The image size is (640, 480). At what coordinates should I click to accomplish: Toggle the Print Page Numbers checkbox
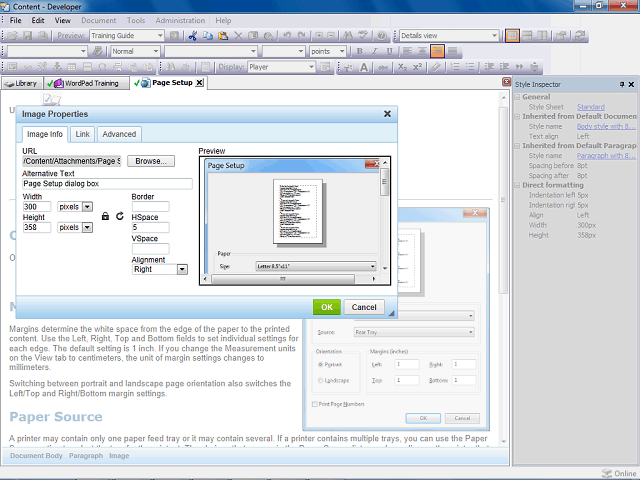coord(315,404)
